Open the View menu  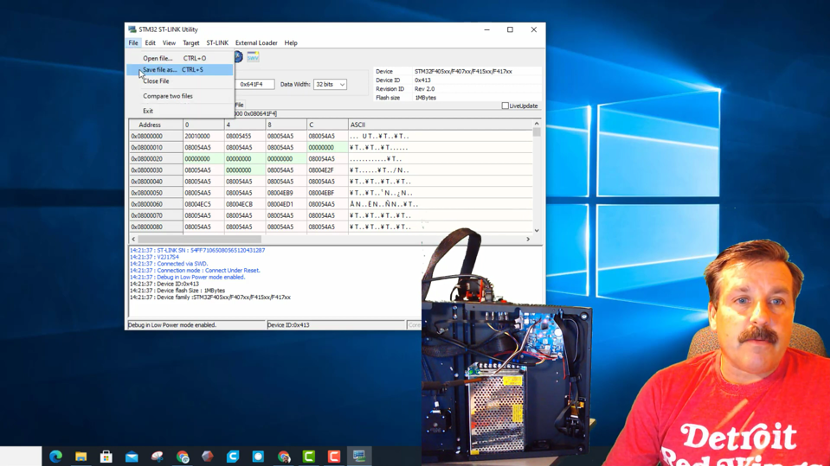coord(169,43)
